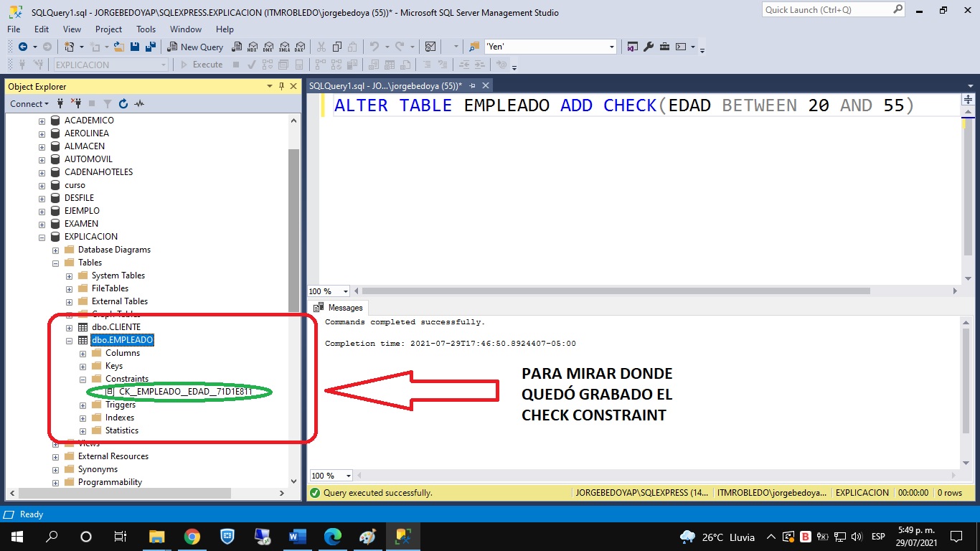Open Windows Start menu
Image resolution: width=980 pixels, height=551 pixels.
click(x=17, y=537)
